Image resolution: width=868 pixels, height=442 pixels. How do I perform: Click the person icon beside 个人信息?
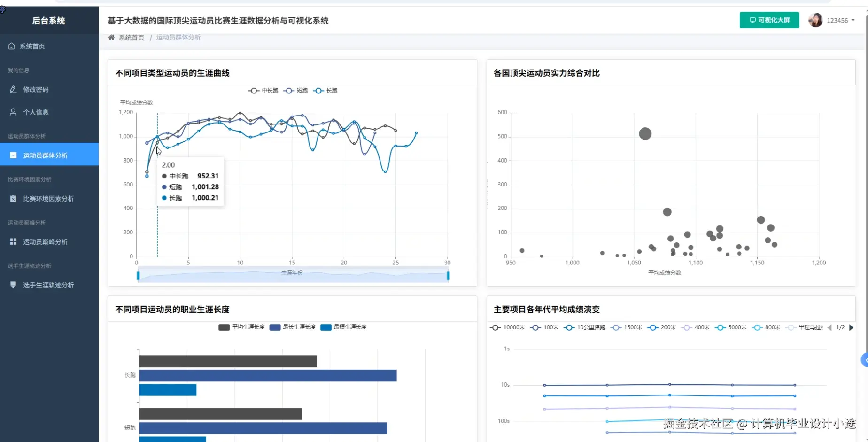(x=13, y=112)
